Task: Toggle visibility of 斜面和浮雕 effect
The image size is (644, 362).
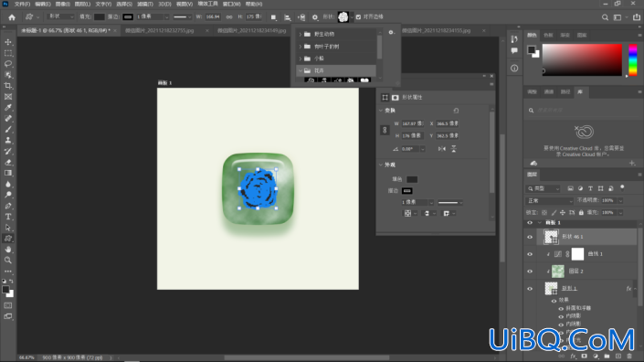Action: (x=561, y=309)
